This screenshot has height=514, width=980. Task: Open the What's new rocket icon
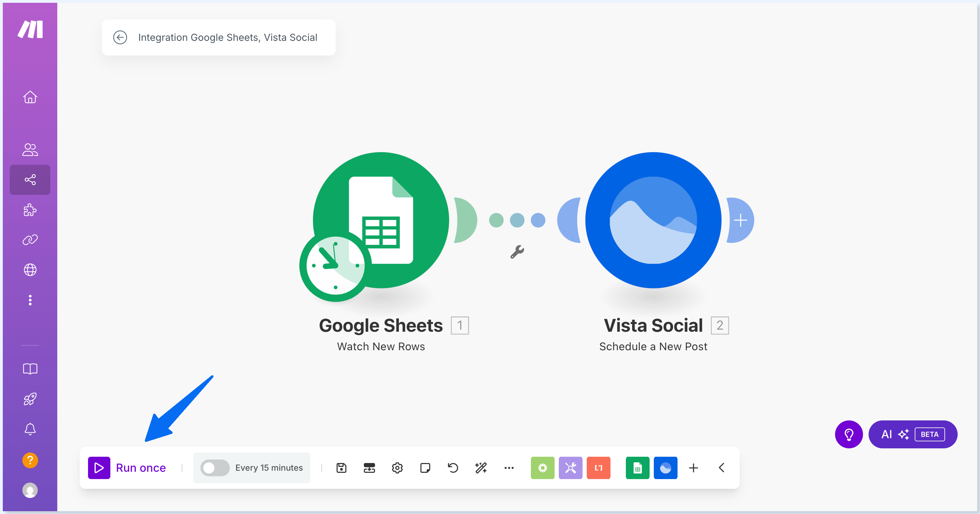coord(30,399)
